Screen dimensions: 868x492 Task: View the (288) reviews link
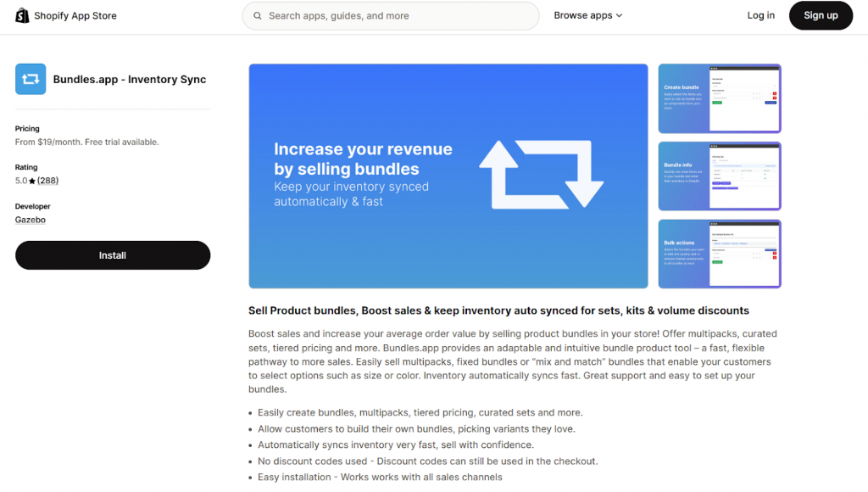(x=47, y=180)
